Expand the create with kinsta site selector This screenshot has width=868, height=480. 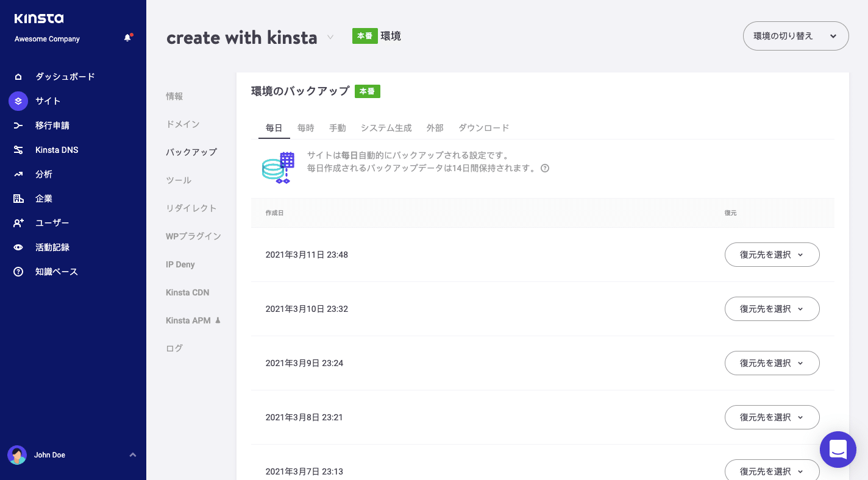(x=330, y=37)
